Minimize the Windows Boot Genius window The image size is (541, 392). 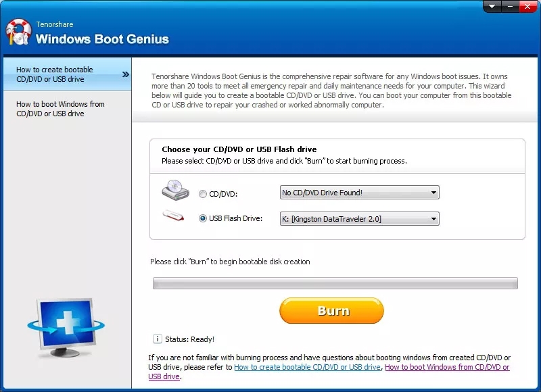click(x=510, y=6)
